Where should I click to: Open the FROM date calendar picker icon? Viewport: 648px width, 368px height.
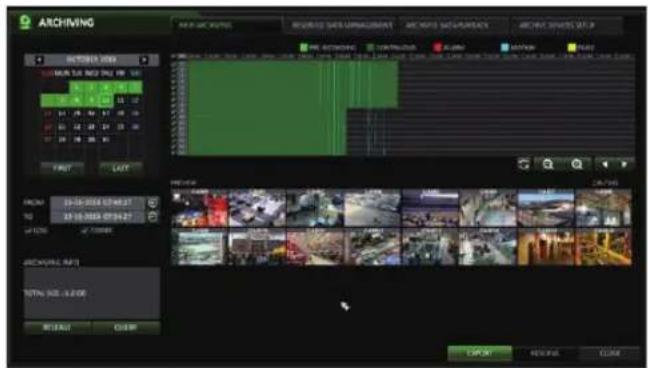(x=152, y=203)
